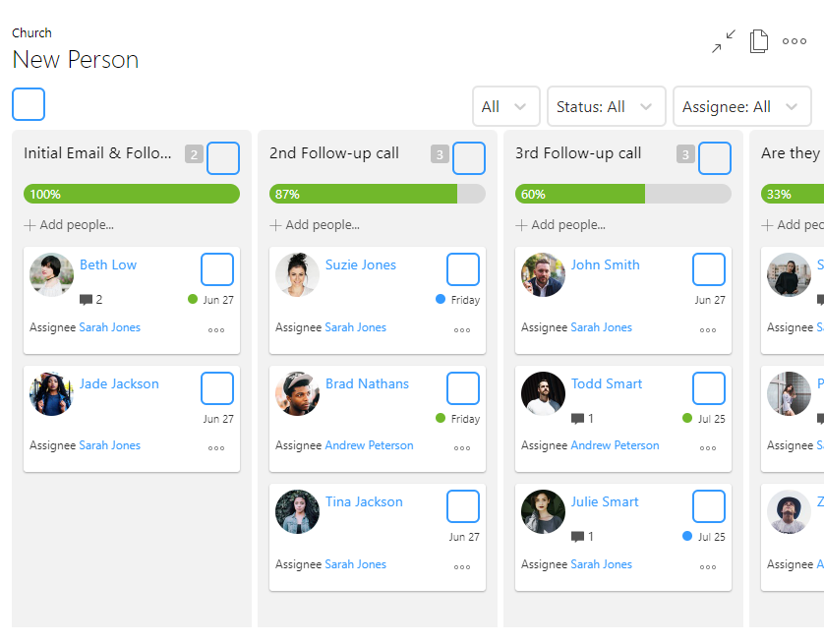Select Beth Low's card checkbox

[x=217, y=269]
